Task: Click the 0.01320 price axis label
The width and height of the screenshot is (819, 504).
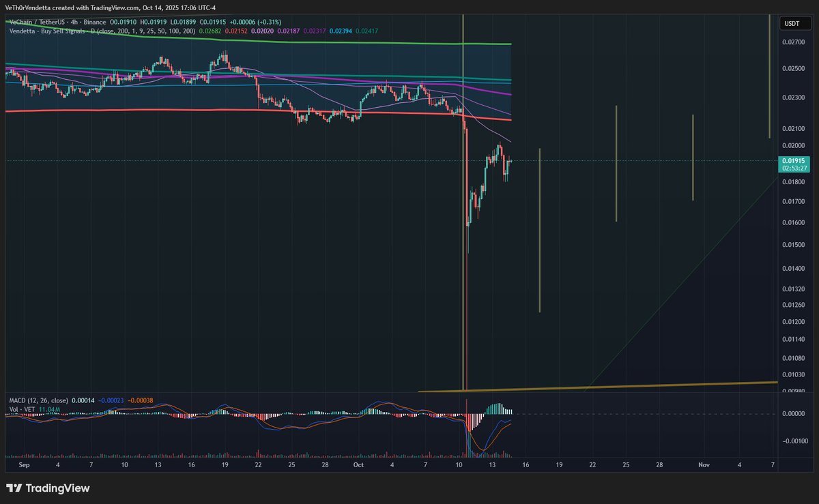Action: tap(793, 288)
